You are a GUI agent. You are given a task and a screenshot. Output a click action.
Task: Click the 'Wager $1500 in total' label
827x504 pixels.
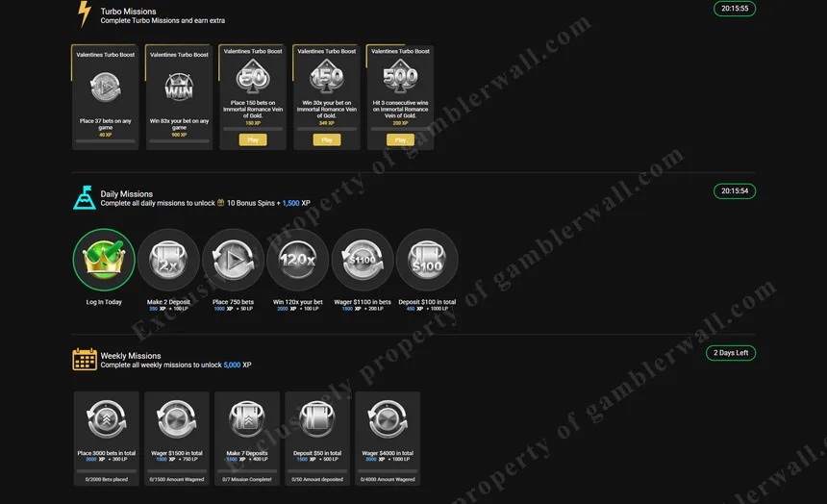[x=177, y=453]
